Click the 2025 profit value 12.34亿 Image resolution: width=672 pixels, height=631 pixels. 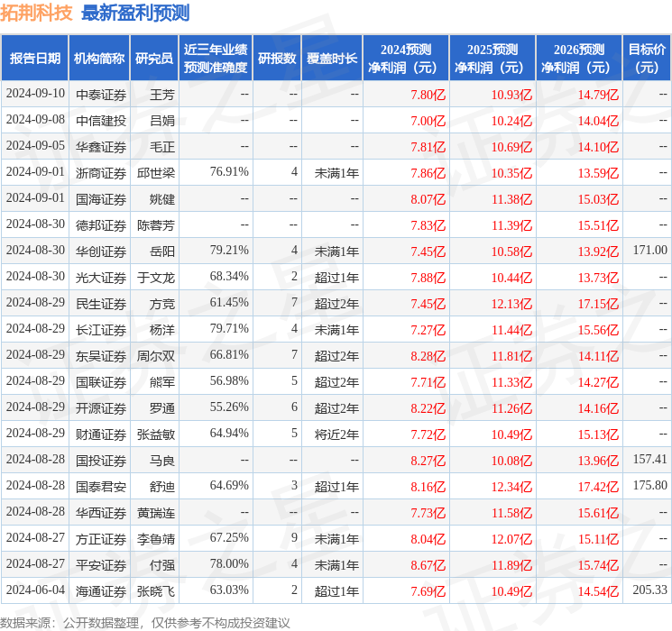coord(511,487)
